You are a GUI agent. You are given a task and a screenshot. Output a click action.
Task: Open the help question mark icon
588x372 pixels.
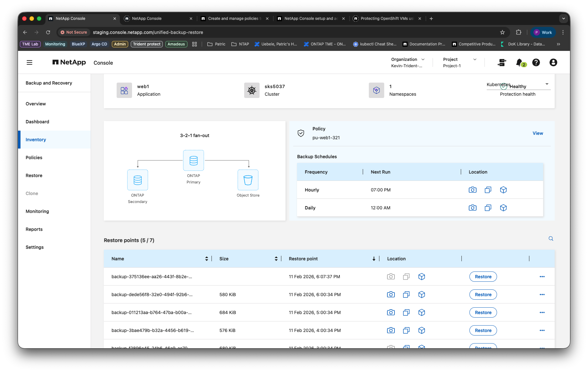click(536, 62)
